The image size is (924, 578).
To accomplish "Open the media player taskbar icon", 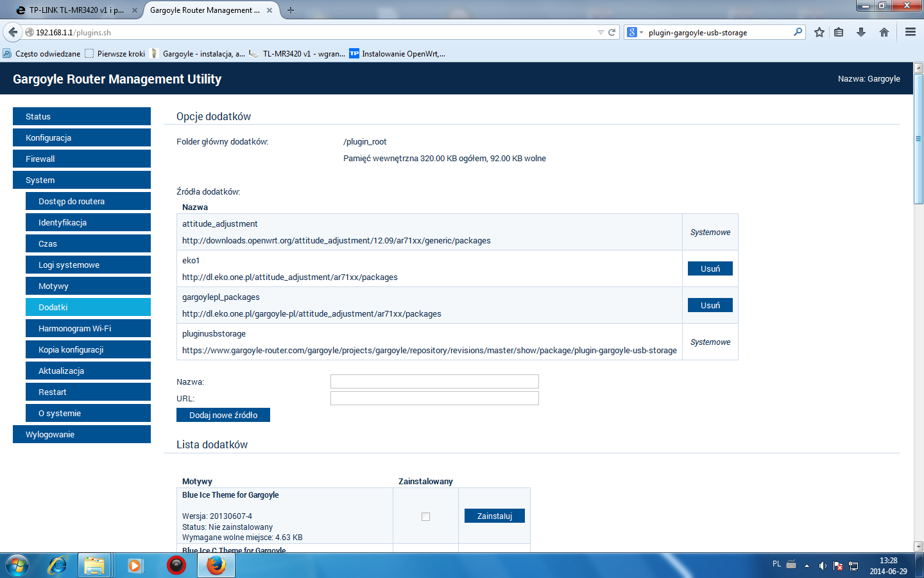I will [x=135, y=565].
